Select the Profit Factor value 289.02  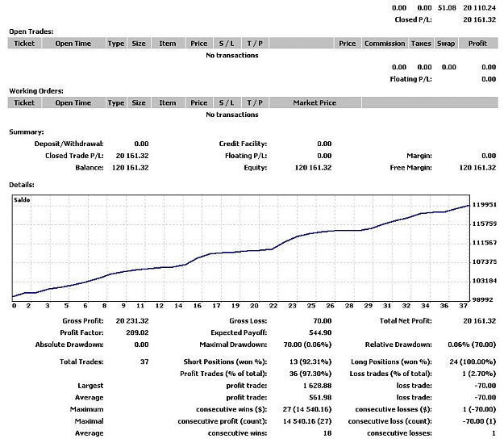tap(137, 332)
